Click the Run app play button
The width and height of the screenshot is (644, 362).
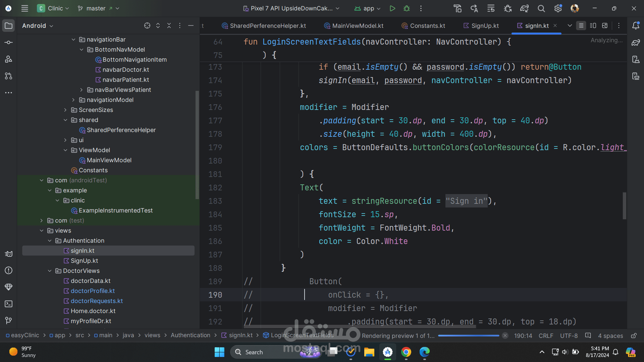coord(392,8)
